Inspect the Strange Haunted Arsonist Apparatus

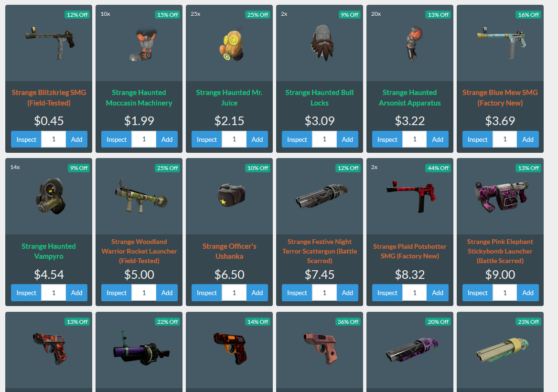(387, 139)
